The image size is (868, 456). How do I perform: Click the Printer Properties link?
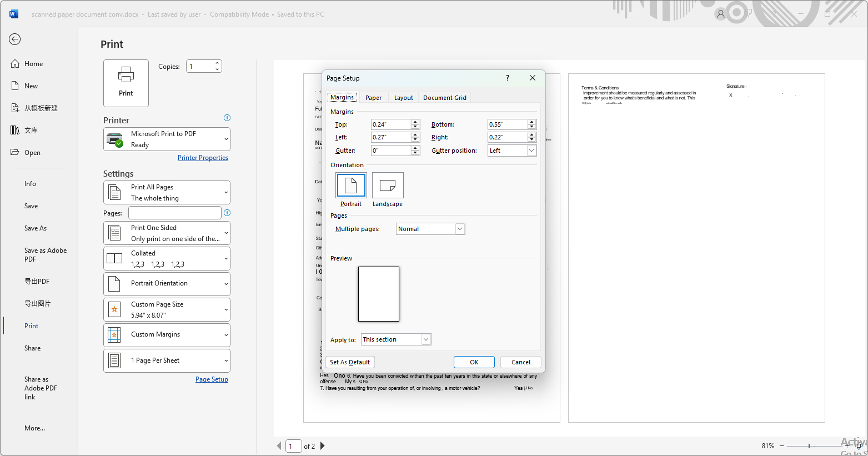pyautogui.click(x=203, y=157)
